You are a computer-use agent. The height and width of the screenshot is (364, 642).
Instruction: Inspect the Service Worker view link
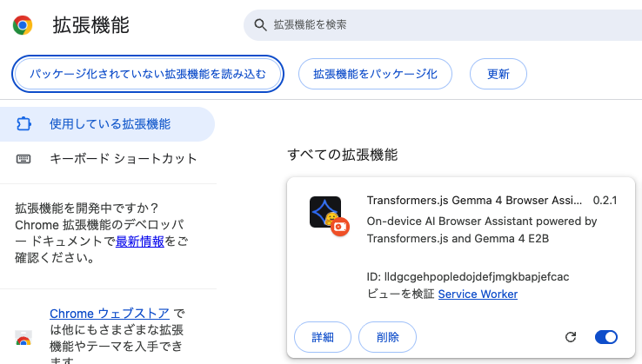coord(478,295)
